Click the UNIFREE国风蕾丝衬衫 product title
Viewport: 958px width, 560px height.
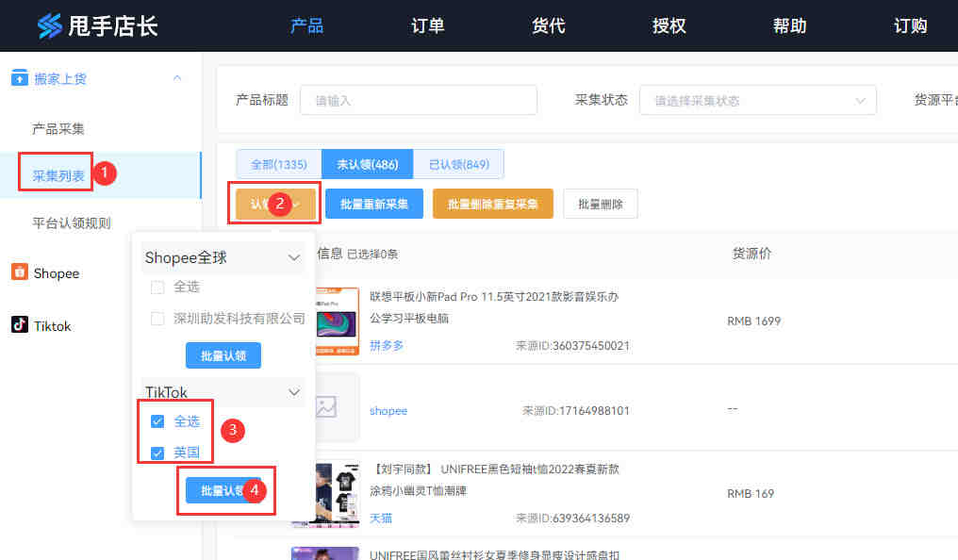(494, 554)
